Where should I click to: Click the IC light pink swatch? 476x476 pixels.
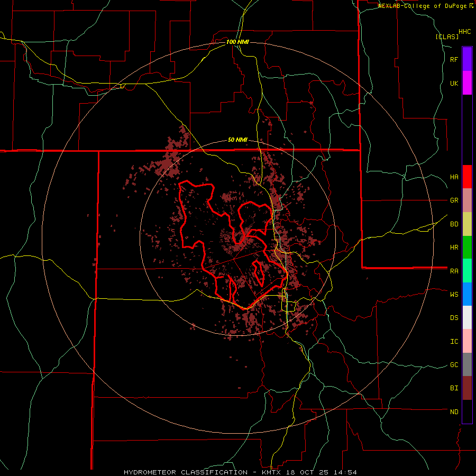tap(467, 341)
